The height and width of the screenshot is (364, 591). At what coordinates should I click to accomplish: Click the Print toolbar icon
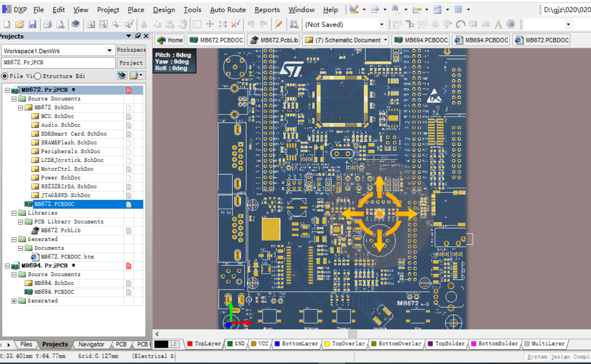pos(48,25)
